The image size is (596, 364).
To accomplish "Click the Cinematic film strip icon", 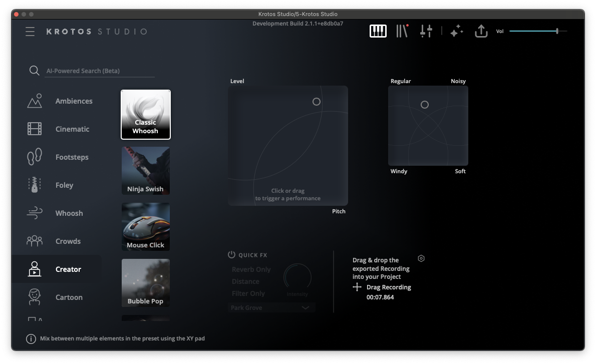I will [35, 129].
